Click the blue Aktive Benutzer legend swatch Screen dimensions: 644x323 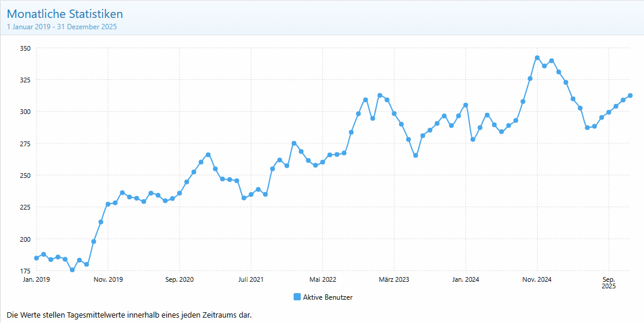click(297, 297)
